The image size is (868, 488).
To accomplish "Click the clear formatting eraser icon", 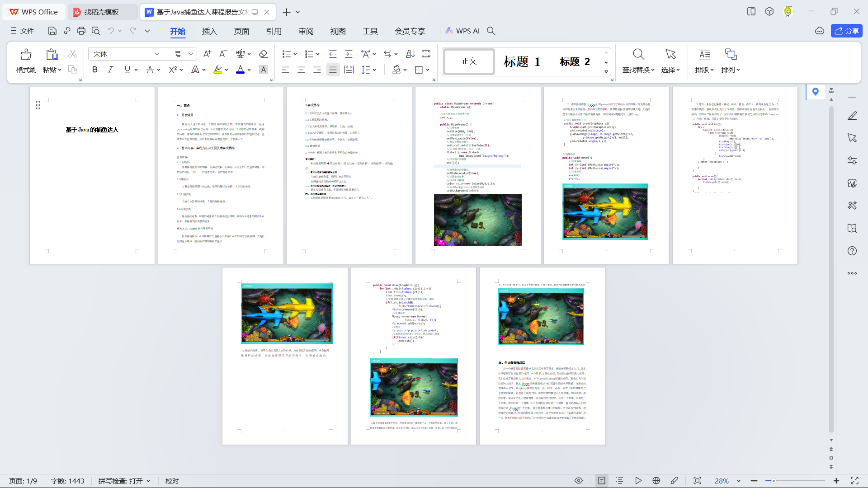I will tap(263, 54).
